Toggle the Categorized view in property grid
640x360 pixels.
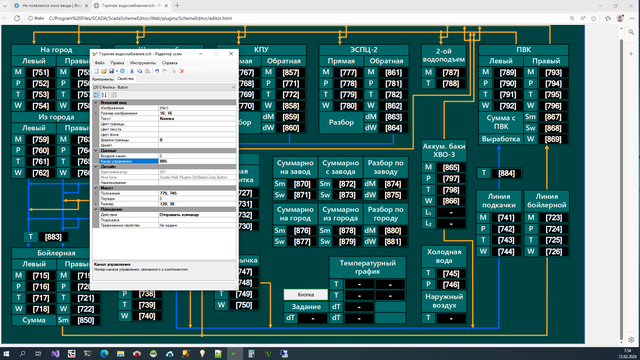(x=96, y=95)
